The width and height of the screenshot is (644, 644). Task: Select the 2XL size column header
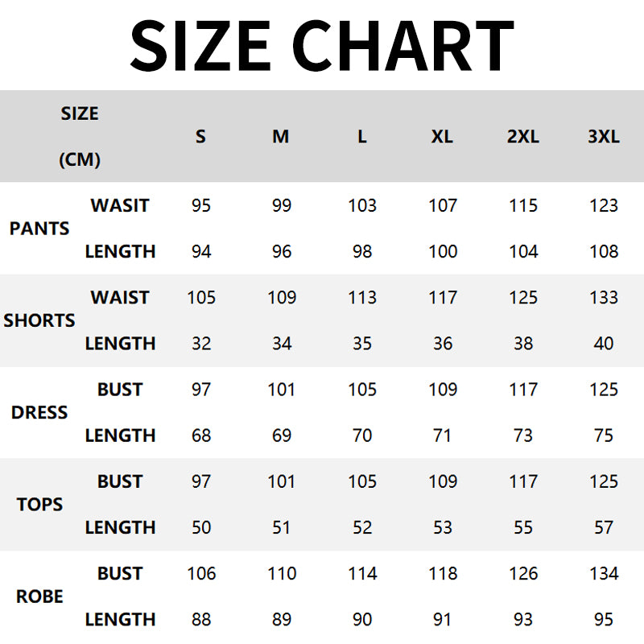pos(523,137)
